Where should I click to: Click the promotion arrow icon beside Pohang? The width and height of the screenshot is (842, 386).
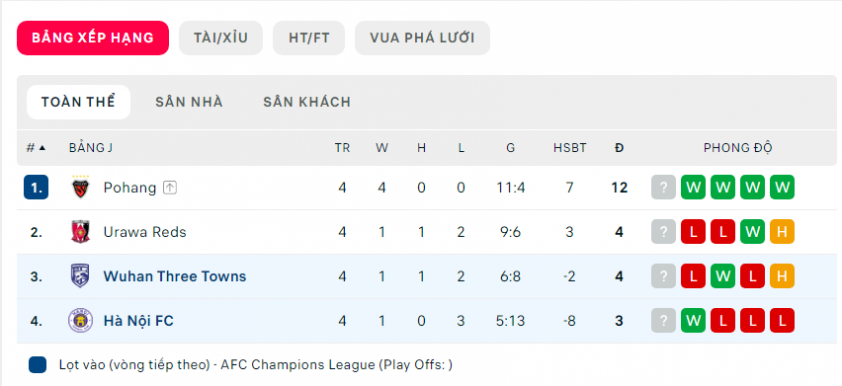click(x=170, y=188)
